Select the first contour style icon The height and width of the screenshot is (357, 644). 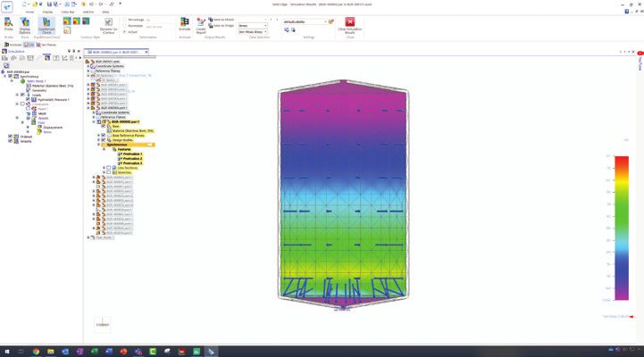coord(67,21)
